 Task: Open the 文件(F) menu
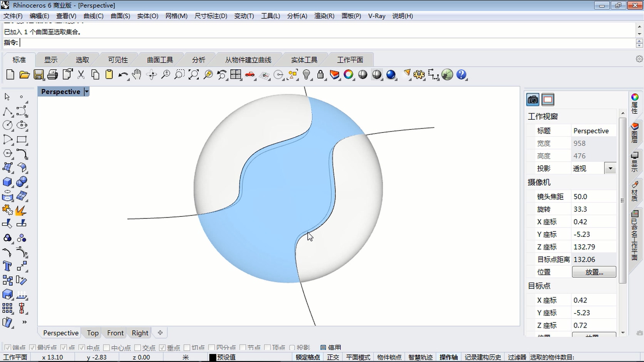(x=13, y=16)
